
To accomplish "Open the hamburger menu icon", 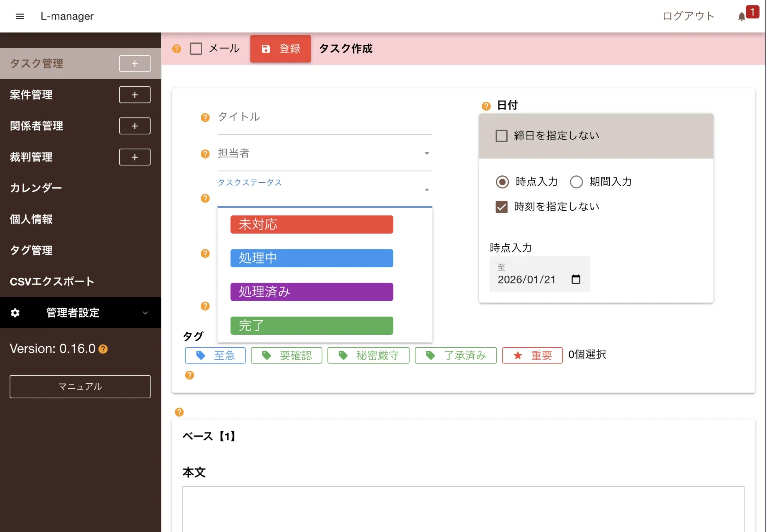I will [20, 16].
